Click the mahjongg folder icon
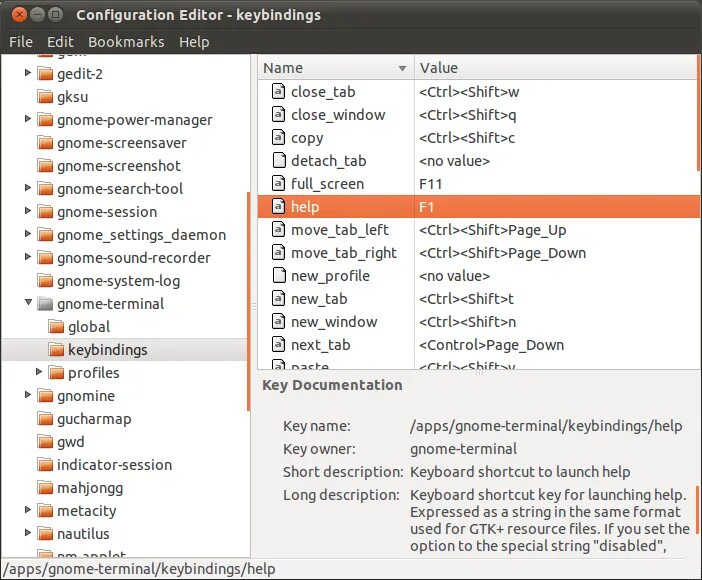The height and width of the screenshot is (580, 702). 45,488
